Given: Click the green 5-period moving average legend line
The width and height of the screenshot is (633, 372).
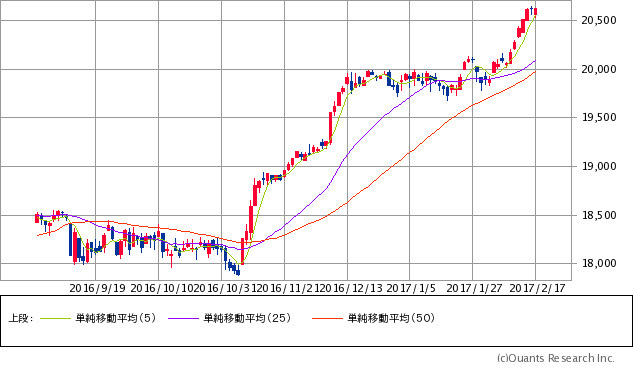Looking at the screenshot, I should pos(55,319).
